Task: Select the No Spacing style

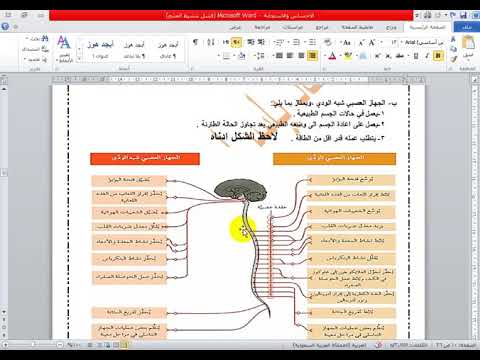Action: pos(134,50)
